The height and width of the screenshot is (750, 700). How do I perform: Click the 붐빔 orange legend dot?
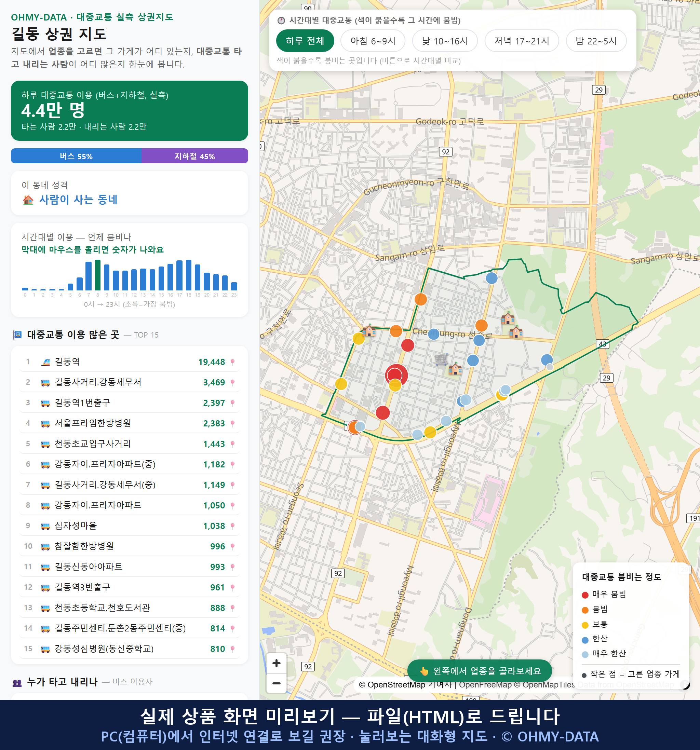point(585,610)
